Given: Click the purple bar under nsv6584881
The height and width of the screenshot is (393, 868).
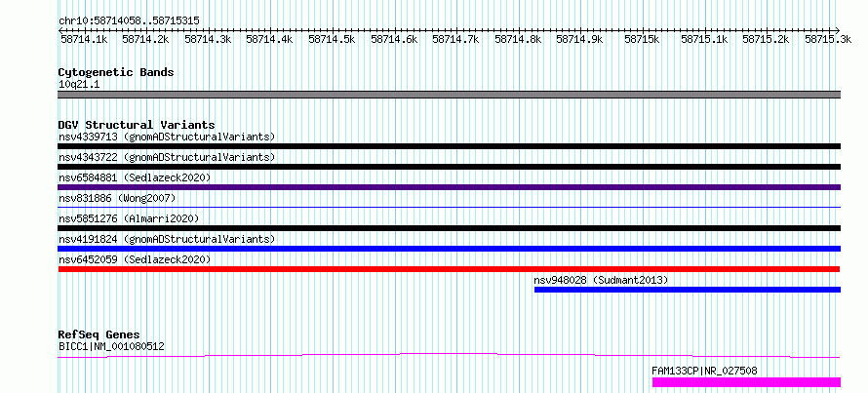Looking at the screenshot, I should (450, 187).
